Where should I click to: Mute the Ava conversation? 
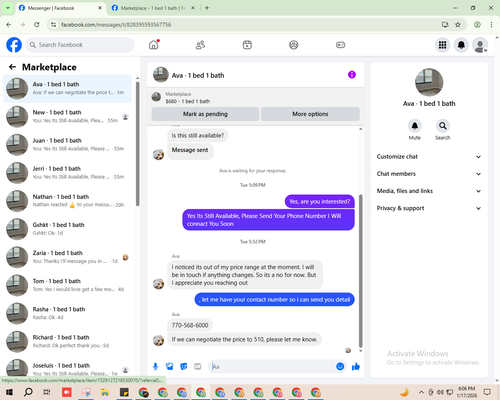(x=415, y=126)
